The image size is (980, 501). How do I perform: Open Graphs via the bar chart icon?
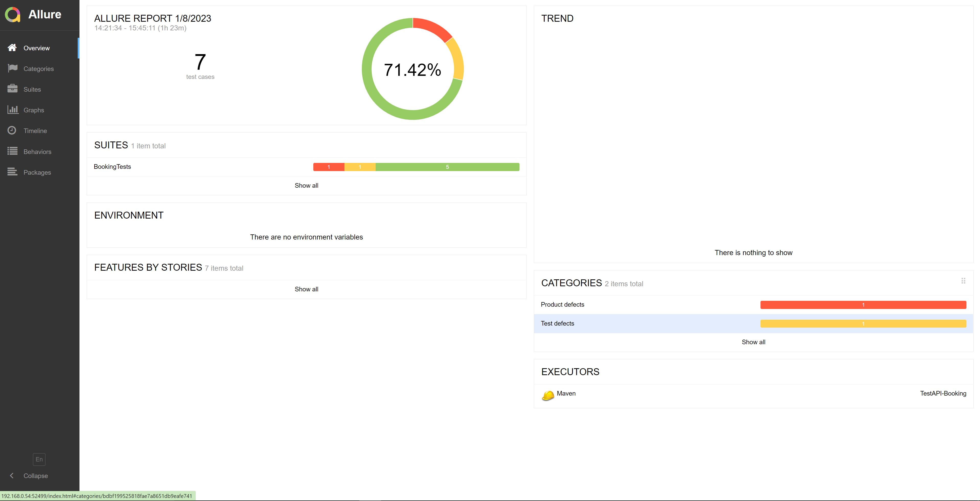[x=13, y=110]
